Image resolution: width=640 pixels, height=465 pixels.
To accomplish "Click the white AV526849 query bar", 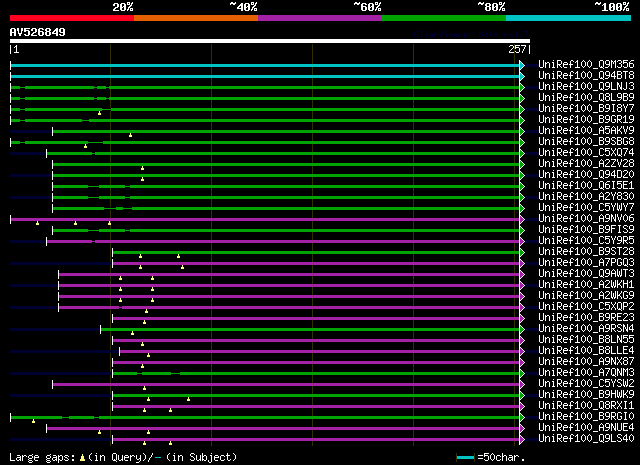I will (x=270, y=41).
